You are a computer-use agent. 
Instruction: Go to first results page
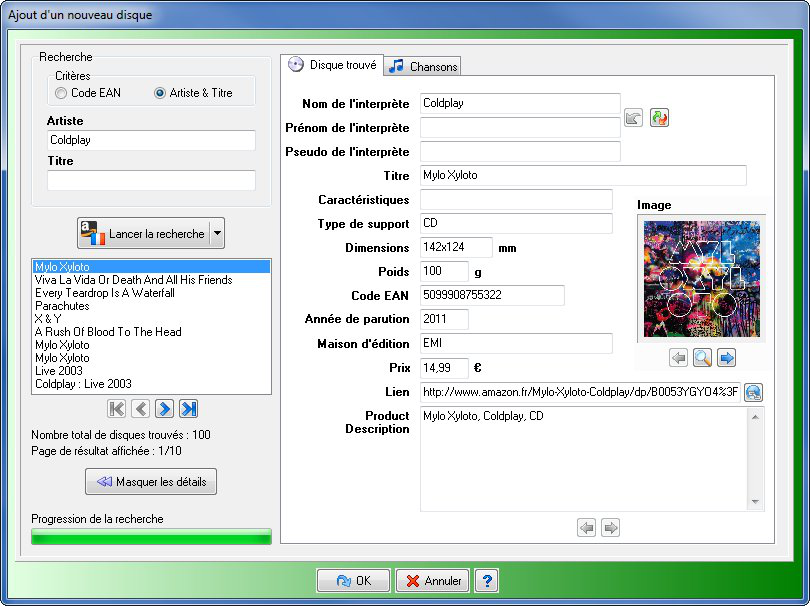117,409
